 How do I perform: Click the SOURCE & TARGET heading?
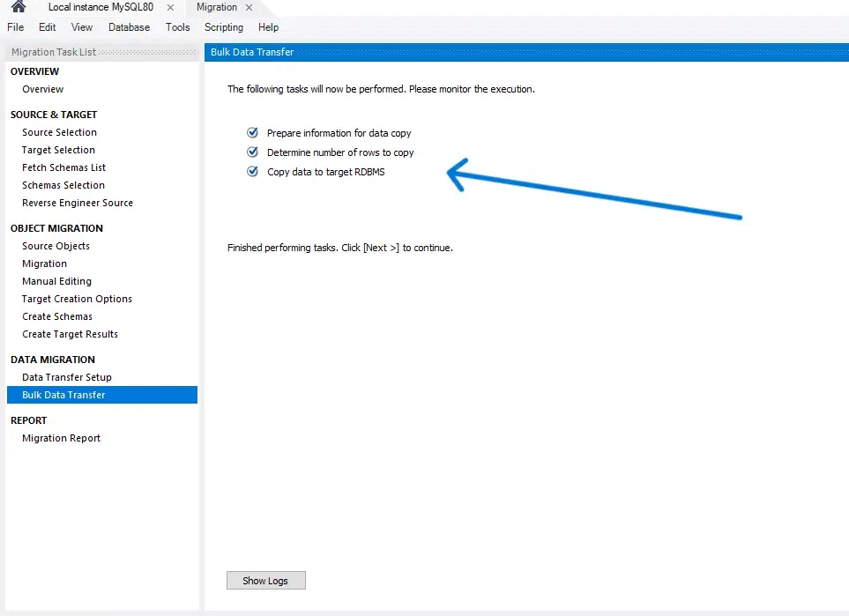tap(54, 115)
